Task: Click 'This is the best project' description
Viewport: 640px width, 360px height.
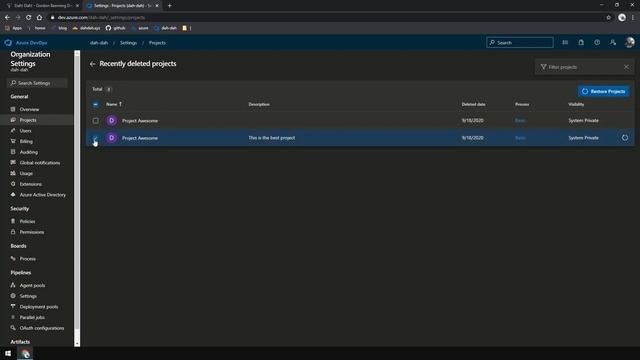Action: click(x=272, y=138)
